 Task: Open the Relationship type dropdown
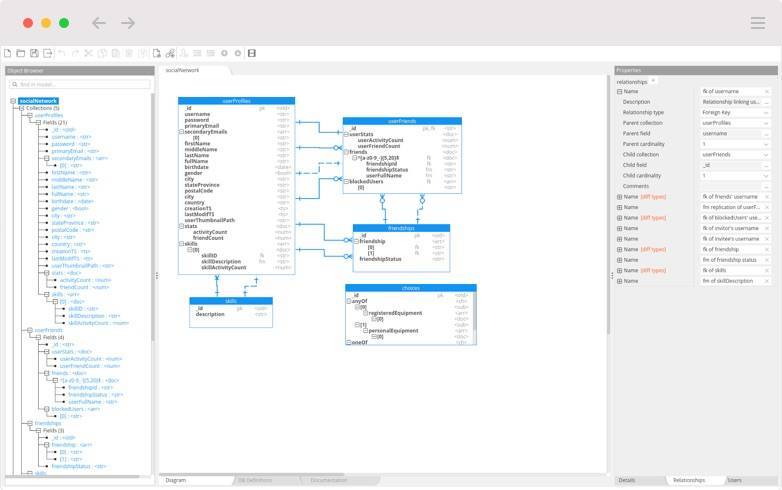[767, 112]
